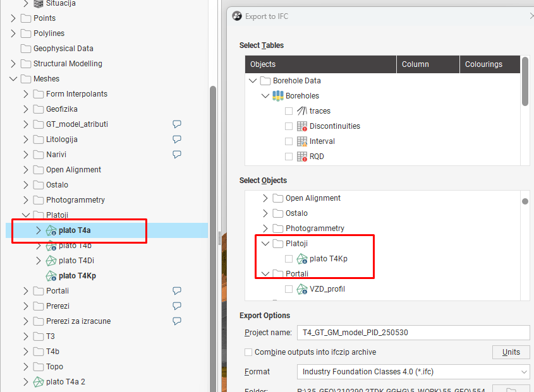Check the Discontinuities checkbox
The height and width of the screenshot is (392, 534).
click(x=289, y=126)
